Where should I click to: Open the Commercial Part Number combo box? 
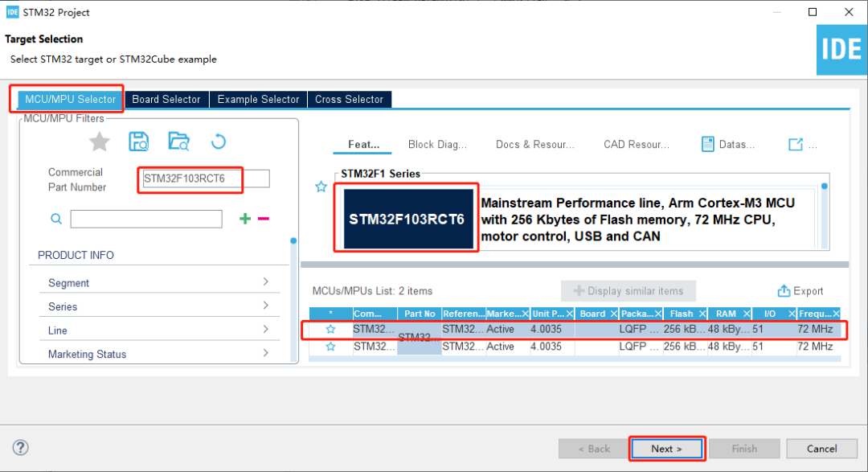pos(204,179)
